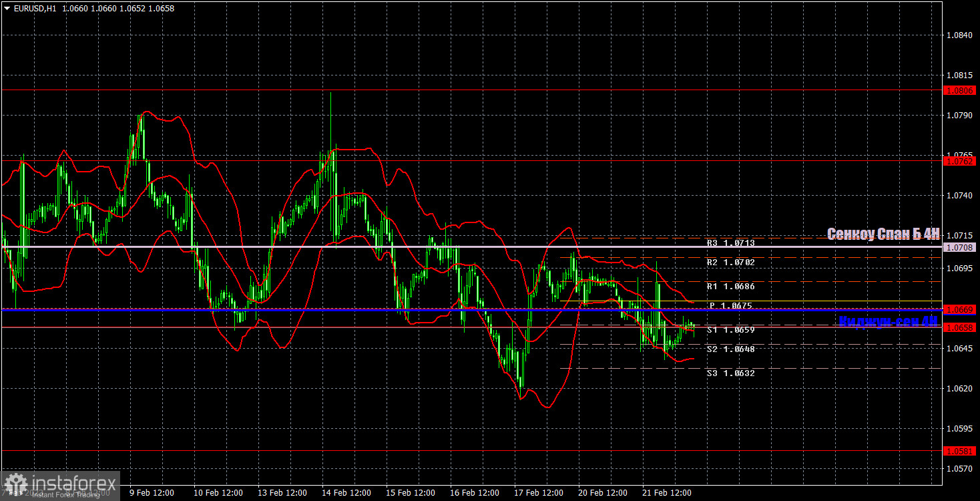The height and width of the screenshot is (501, 980).
Task: Select the 'Сенкоу Спан Б 4Н' label
Action: tap(883, 234)
